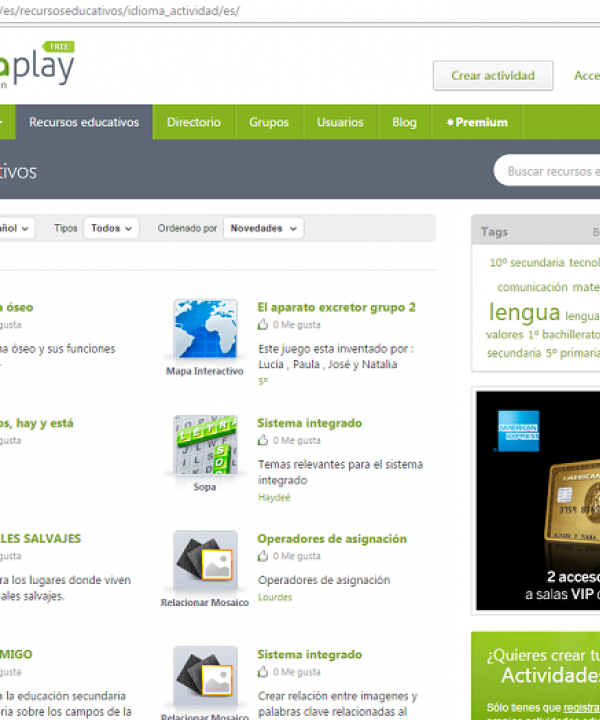This screenshot has height=720, width=600.
Task: Click the 'Tags' panel header
Action: click(536, 232)
